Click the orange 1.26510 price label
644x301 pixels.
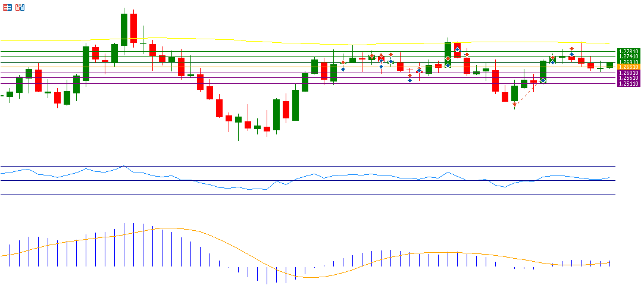pos(628,67)
